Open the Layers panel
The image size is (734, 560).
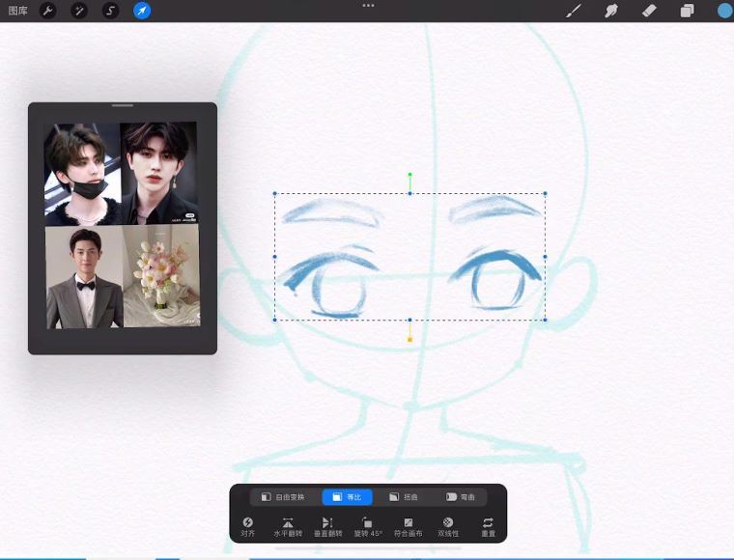[x=687, y=11]
